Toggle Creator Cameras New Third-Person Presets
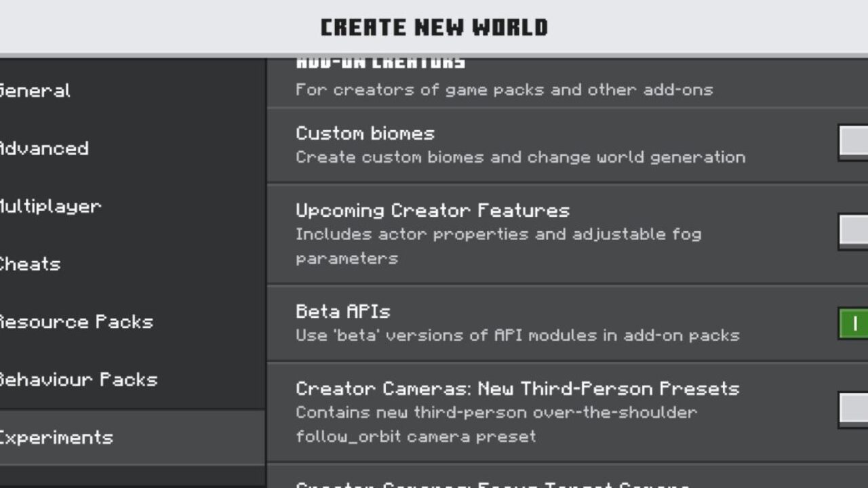 [x=853, y=409]
